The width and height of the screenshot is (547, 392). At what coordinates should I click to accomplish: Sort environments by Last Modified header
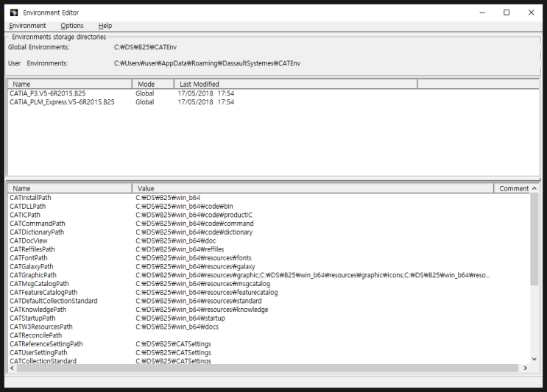[295, 84]
